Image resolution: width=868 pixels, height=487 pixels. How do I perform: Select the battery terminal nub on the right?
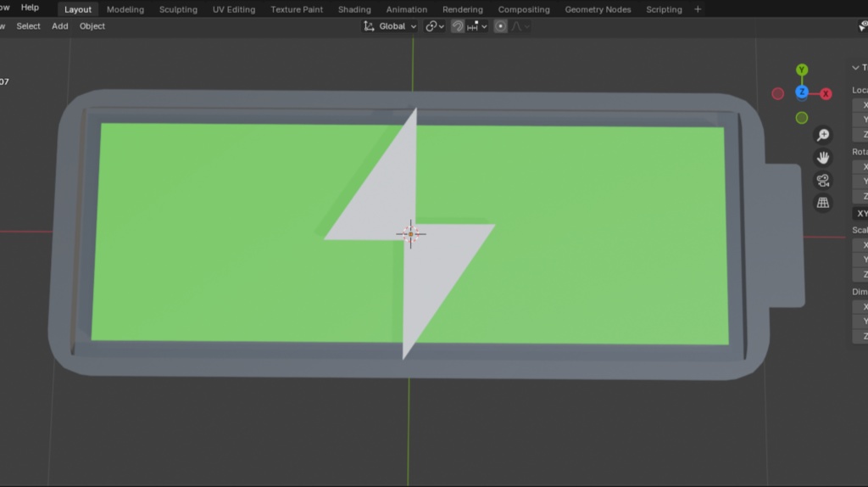(x=785, y=236)
